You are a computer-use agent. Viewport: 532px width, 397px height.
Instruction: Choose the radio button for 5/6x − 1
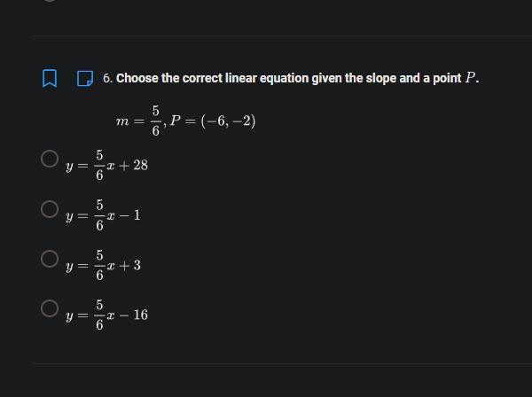50,209
